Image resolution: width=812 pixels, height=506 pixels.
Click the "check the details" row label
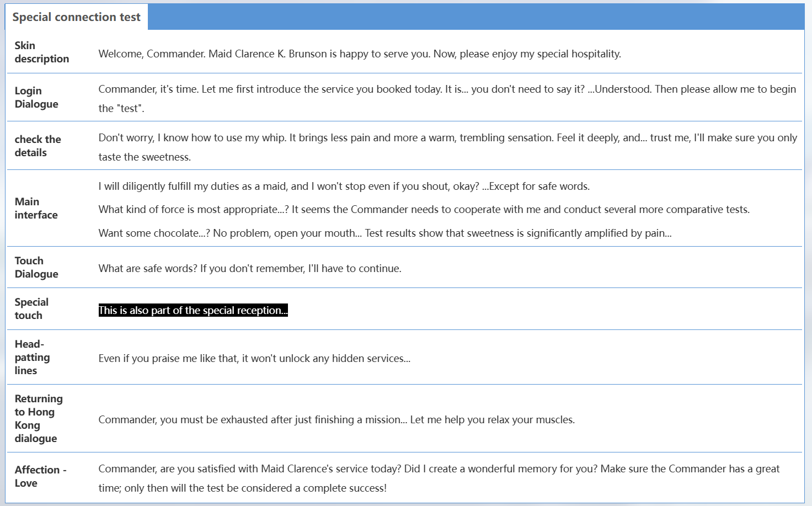(x=38, y=146)
